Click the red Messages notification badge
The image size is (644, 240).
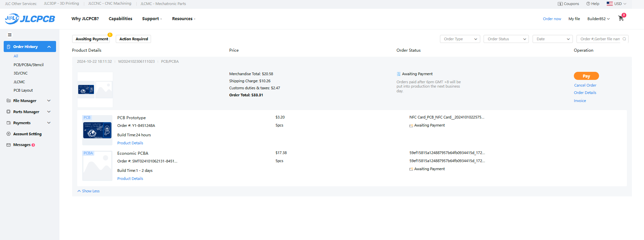coord(33,145)
